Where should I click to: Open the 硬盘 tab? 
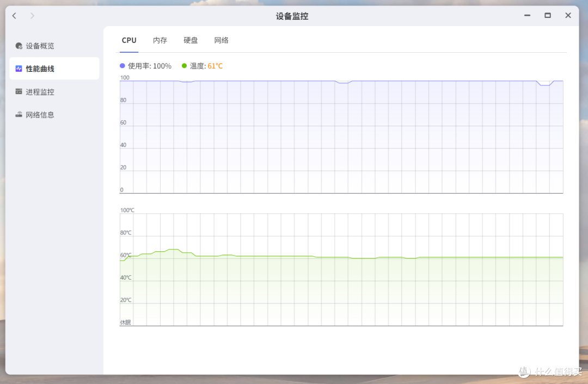[x=191, y=40]
